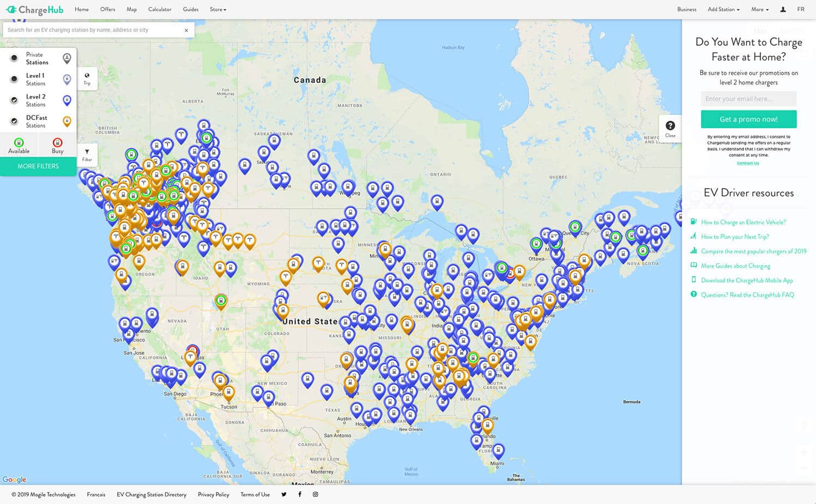Open the Contact us link

[x=748, y=163]
